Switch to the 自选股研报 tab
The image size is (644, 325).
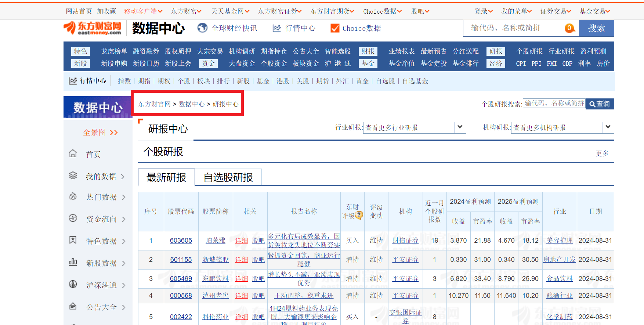228,177
